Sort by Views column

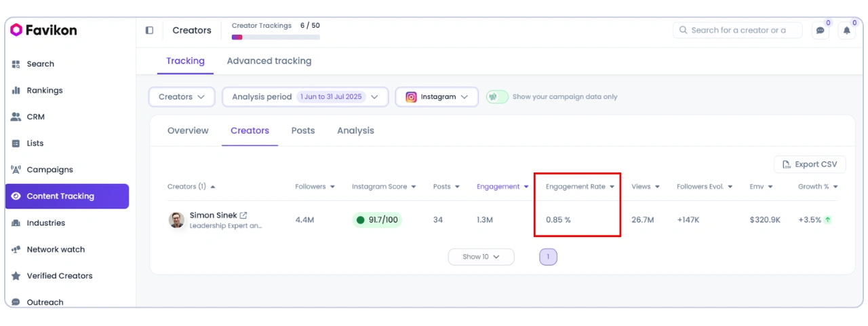pyautogui.click(x=646, y=187)
